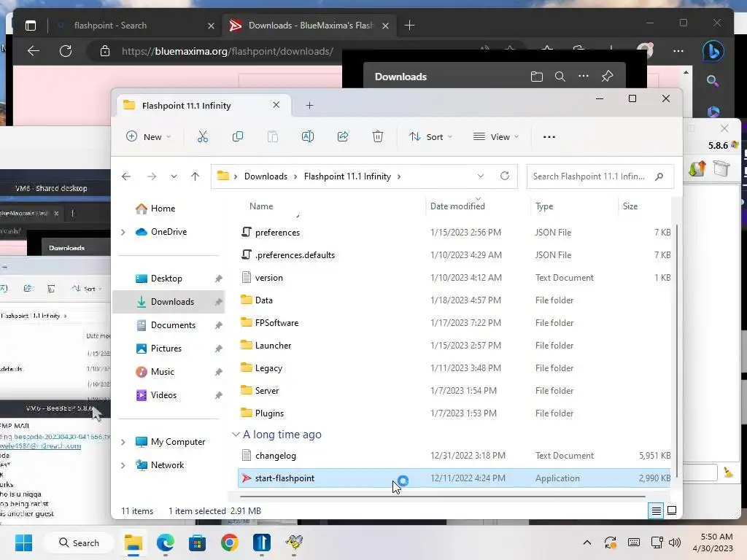Viewport: 747px width, 560px height.
Task: Go back in the Edge browser
Action: point(34,51)
